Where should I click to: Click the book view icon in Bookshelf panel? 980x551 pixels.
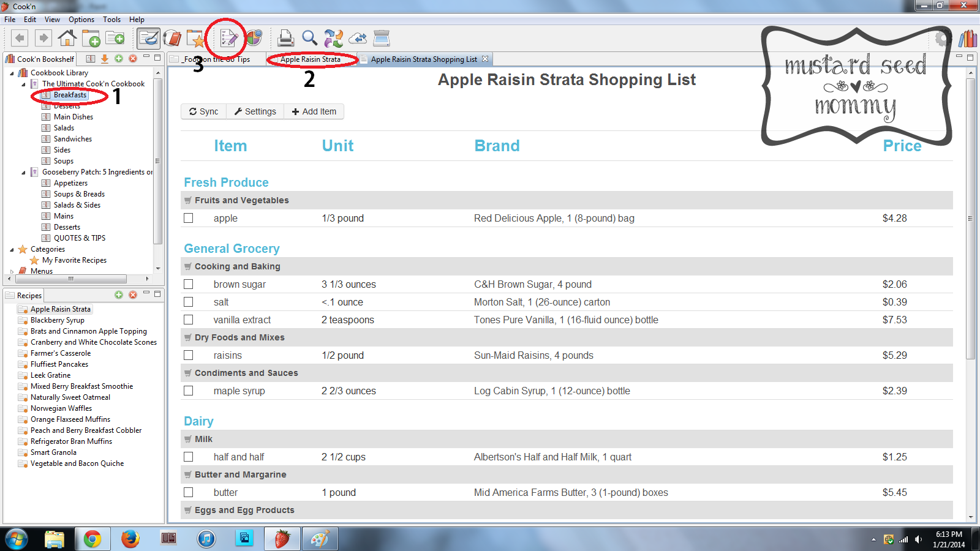pyautogui.click(x=91, y=59)
